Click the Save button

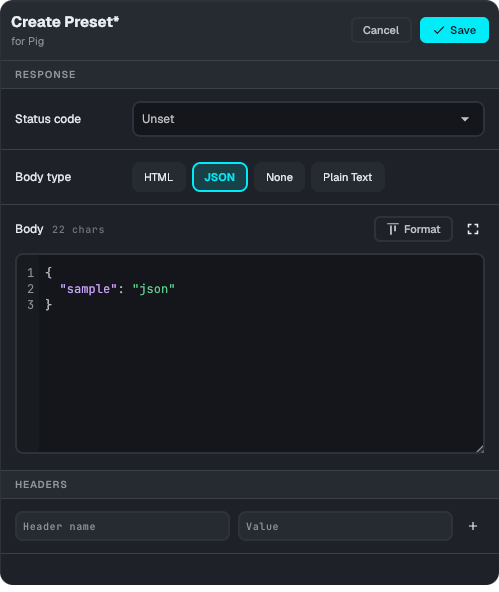[x=454, y=30]
